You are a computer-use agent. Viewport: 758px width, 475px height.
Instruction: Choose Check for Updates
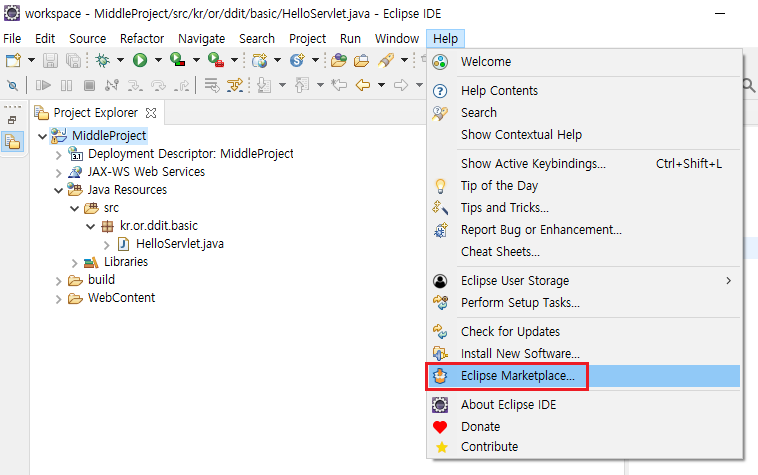585,331
